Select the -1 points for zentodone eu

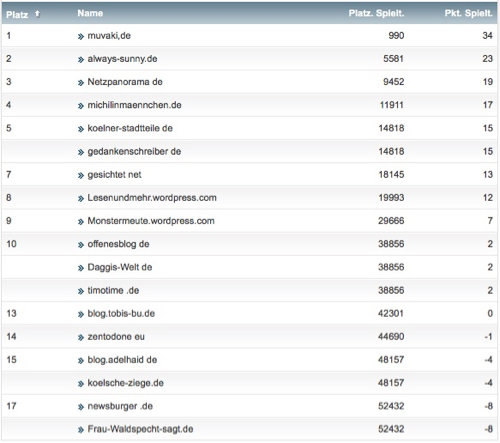pyautogui.click(x=488, y=337)
